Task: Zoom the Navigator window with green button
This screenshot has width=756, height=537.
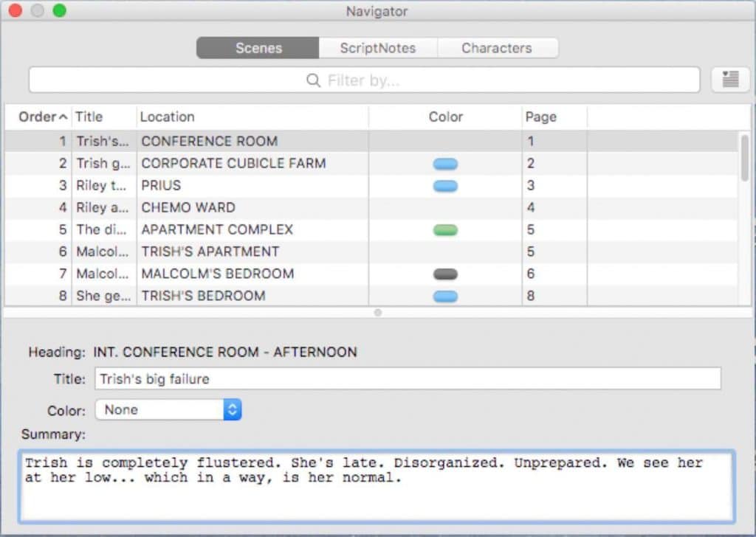Action: click(x=60, y=10)
